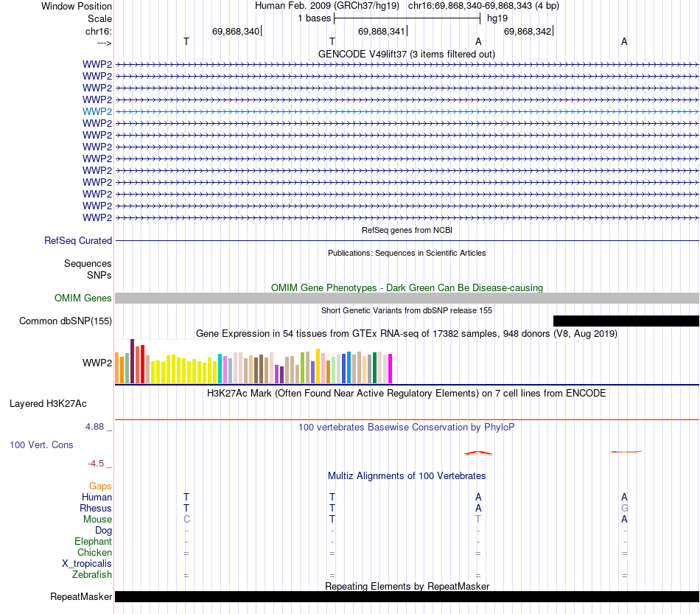Screen dimensions: 700x614
Task: Click the ---> strand direction arrow label
Action: (x=104, y=43)
